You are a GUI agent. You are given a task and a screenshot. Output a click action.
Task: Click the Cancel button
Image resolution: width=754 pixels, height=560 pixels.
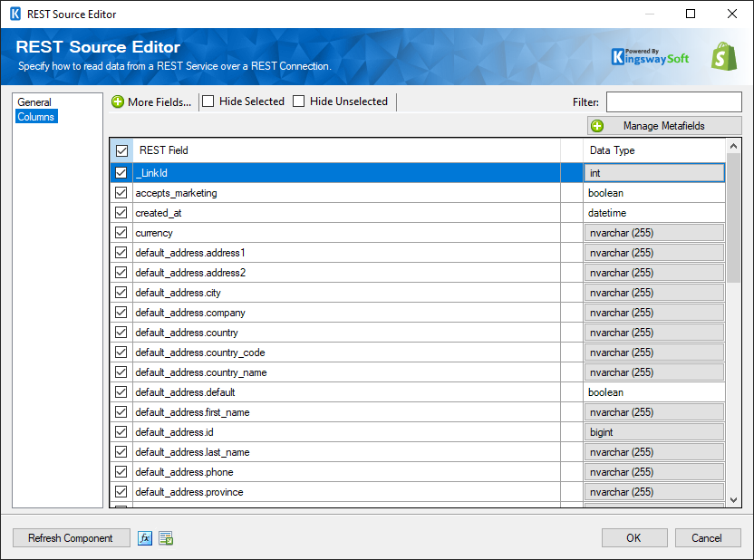pyautogui.click(x=708, y=538)
